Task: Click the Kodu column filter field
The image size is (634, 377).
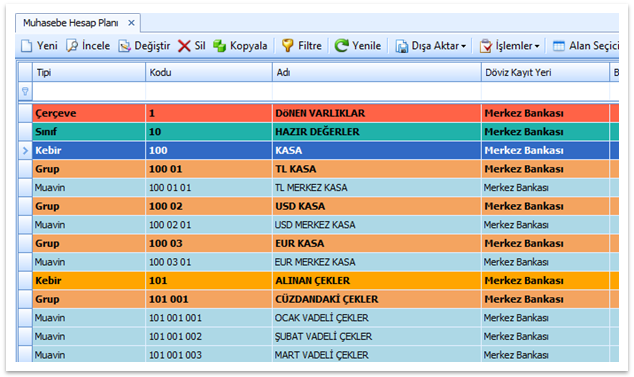Action: (x=209, y=91)
